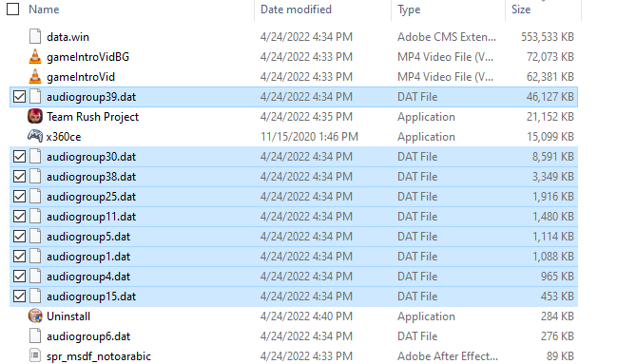Click the audiogroup30.dat file name
The image size is (636, 364).
click(x=91, y=157)
